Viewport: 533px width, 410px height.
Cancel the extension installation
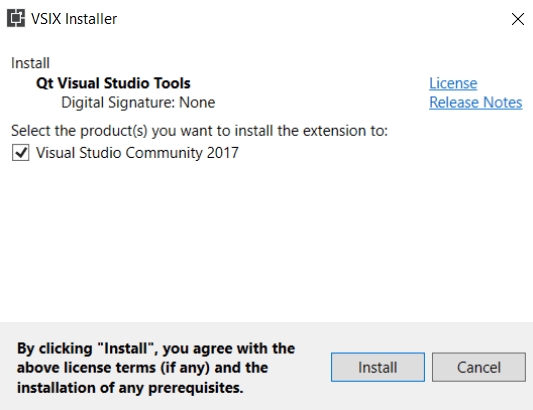coord(479,367)
